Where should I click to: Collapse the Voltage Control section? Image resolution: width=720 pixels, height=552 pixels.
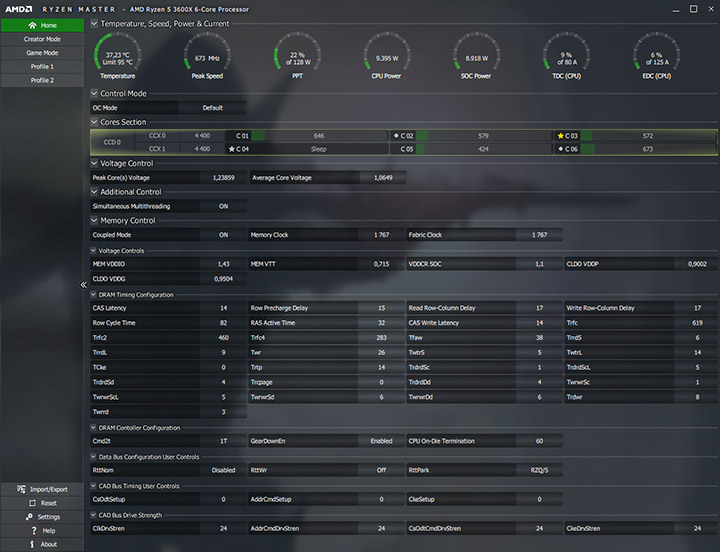[94, 163]
